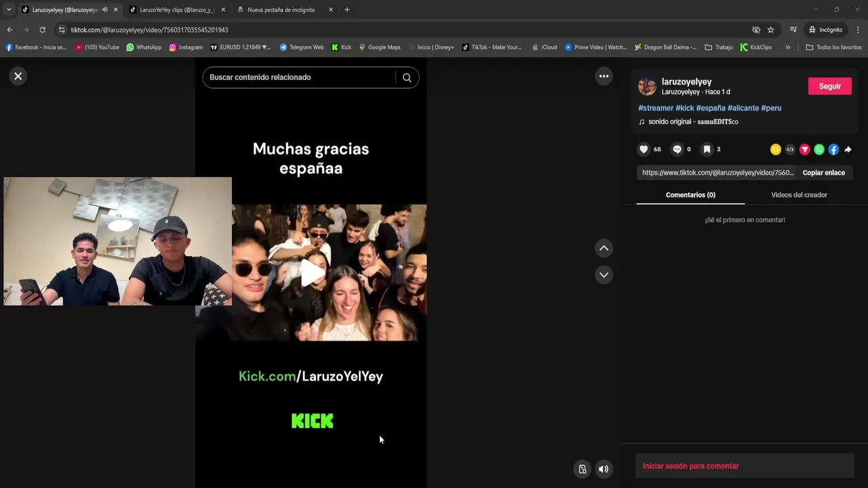Screen dimensions: 868x488
Task: Open the Chrome three-dot menu
Action: click(x=858, y=30)
